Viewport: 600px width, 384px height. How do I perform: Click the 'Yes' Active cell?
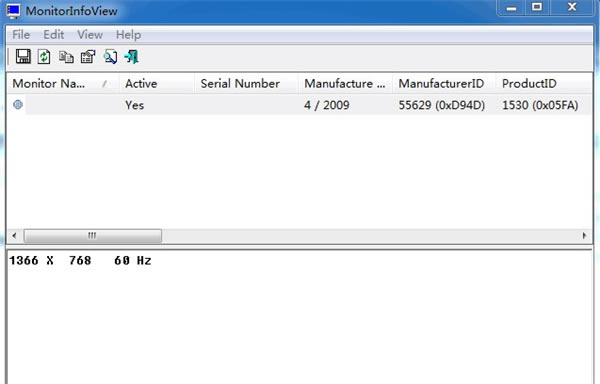click(134, 105)
